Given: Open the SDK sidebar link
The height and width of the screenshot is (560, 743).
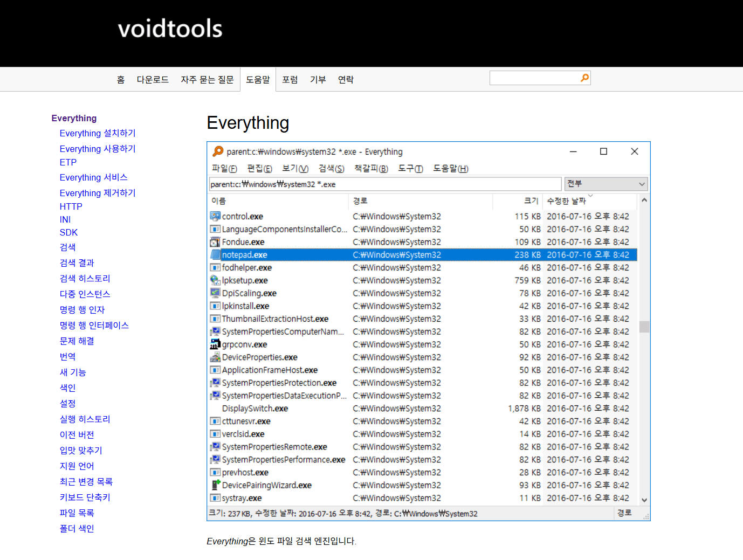Looking at the screenshot, I should coord(68,232).
